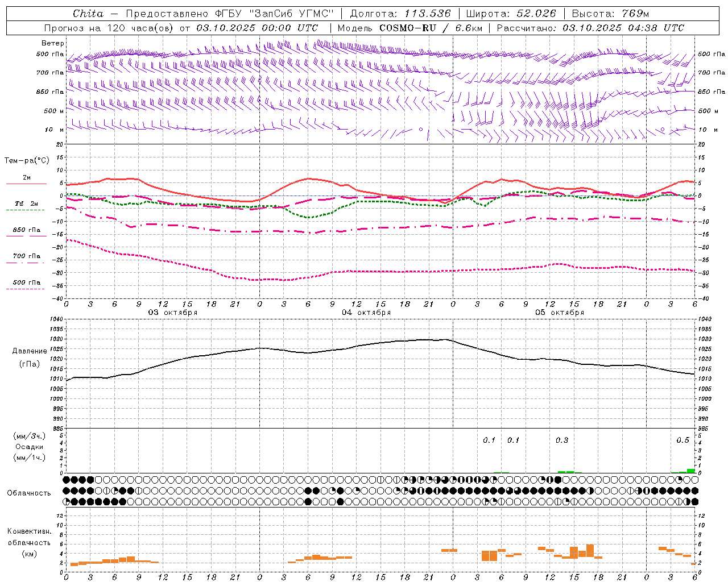Click the (мм/1ч.) precipitation unit label
Screen dimensions: 728x582
(x=30, y=458)
